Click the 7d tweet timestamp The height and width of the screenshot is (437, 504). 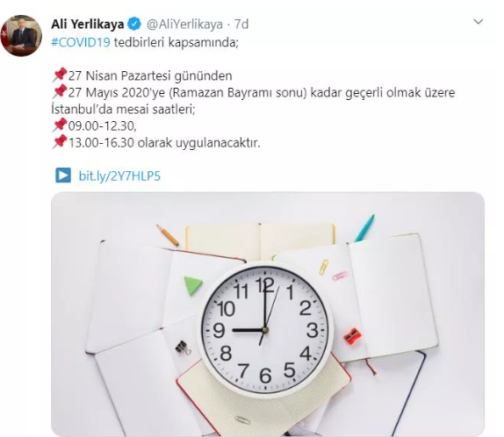[x=241, y=25]
